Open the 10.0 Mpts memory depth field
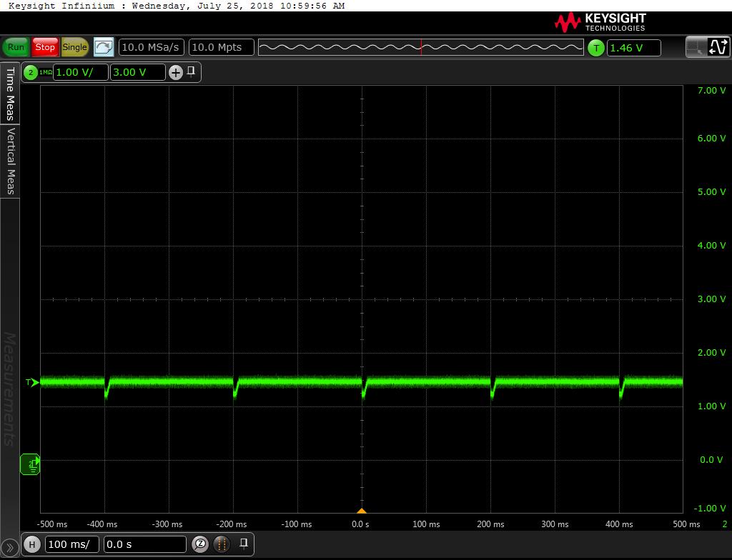 click(222, 47)
